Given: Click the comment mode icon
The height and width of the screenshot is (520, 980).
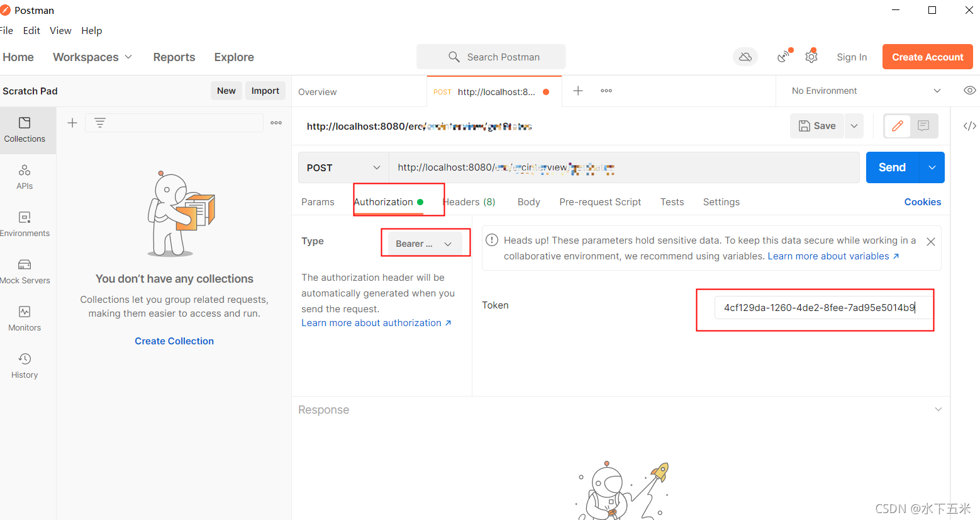Looking at the screenshot, I should coord(923,126).
